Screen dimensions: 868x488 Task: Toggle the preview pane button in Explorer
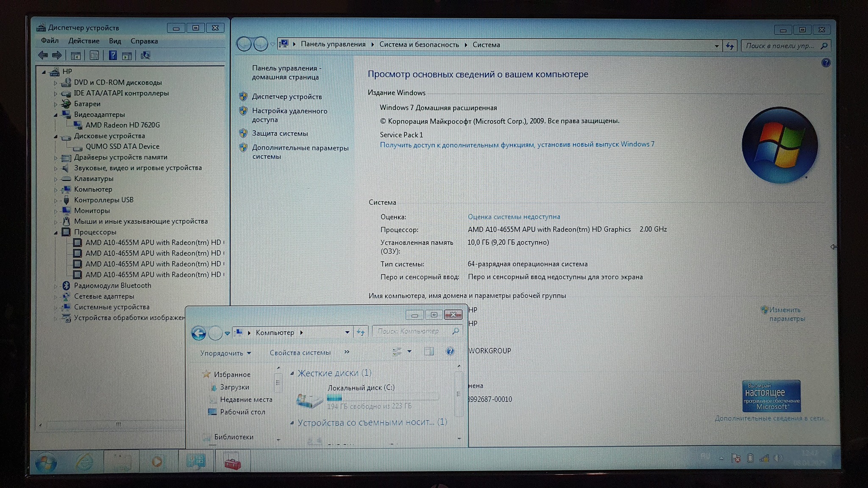(429, 351)
